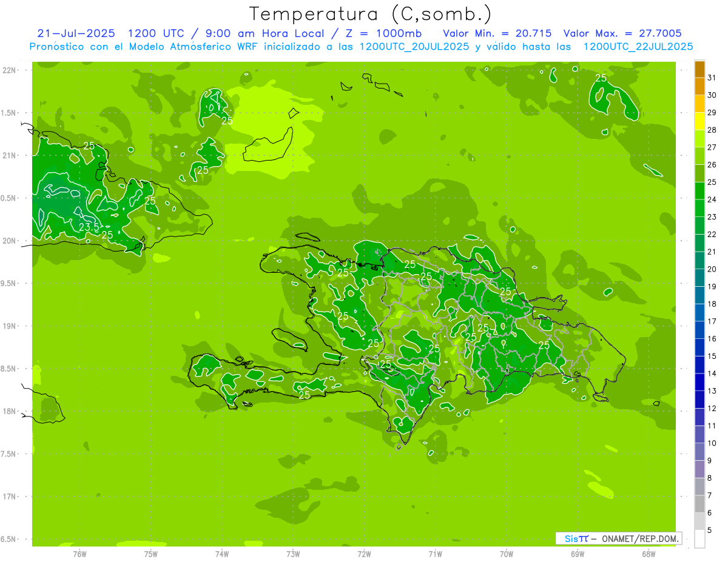The height and width of the screenshot is (562, 728).
Task: Click the '18N' latitude axis label
Action: [x=10, y=411]
